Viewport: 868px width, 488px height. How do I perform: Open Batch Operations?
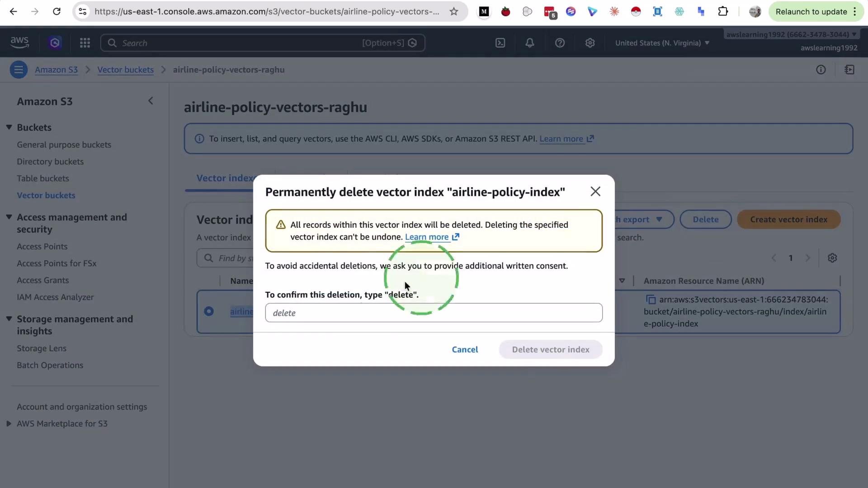50,365
